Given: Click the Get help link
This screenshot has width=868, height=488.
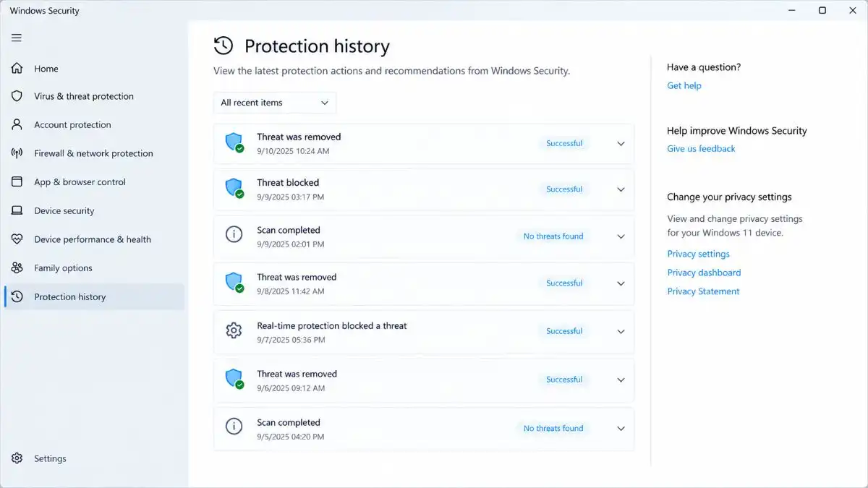Looking at the screenshot, I should click(684, 85).
